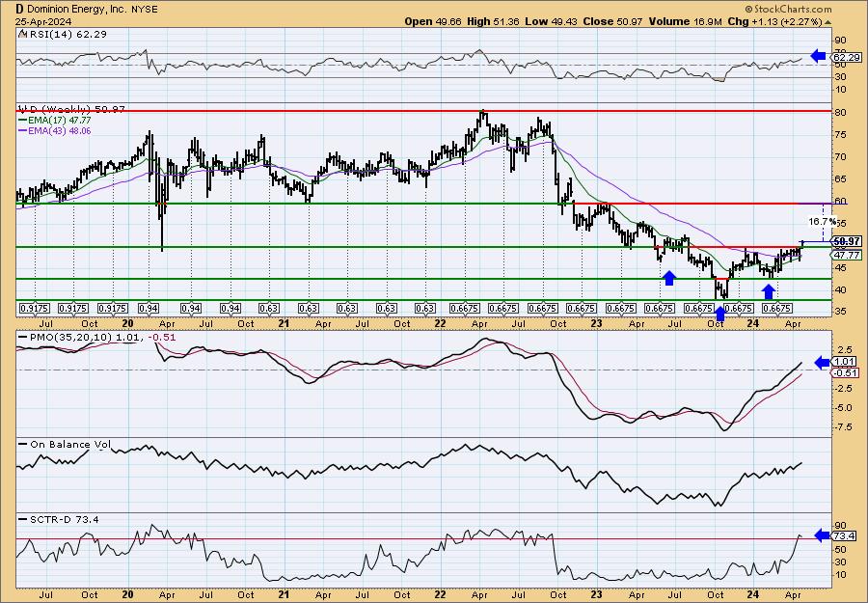The width and height of the screenshot is (868, 603).
Task: Click the bold D ticker symbol in the header
Action: pyautogui.click(x=19, y=9)
